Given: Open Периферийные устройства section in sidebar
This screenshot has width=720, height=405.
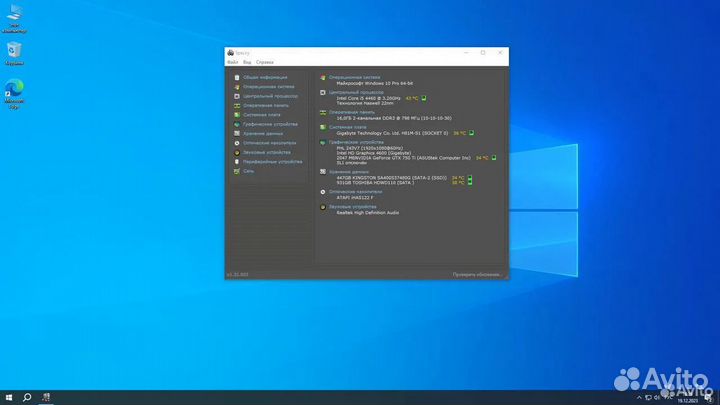Looking at the screenshot, I should (272, 161).
